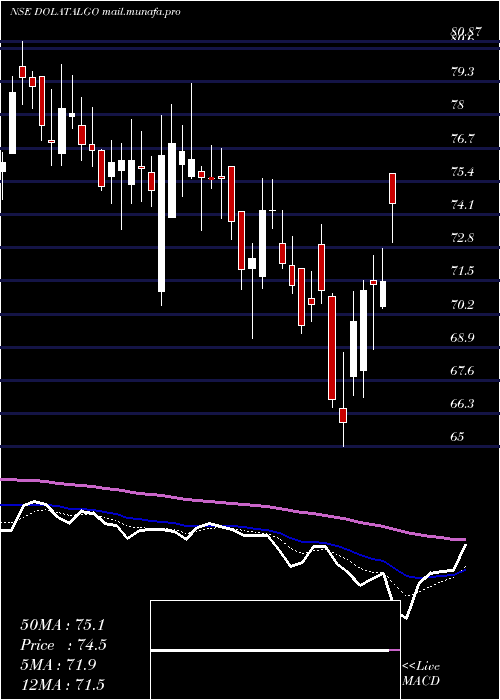Viewport: 500px width, 700px height.
Task: Click the 72.8 price axis label
Action: (463, 238)
